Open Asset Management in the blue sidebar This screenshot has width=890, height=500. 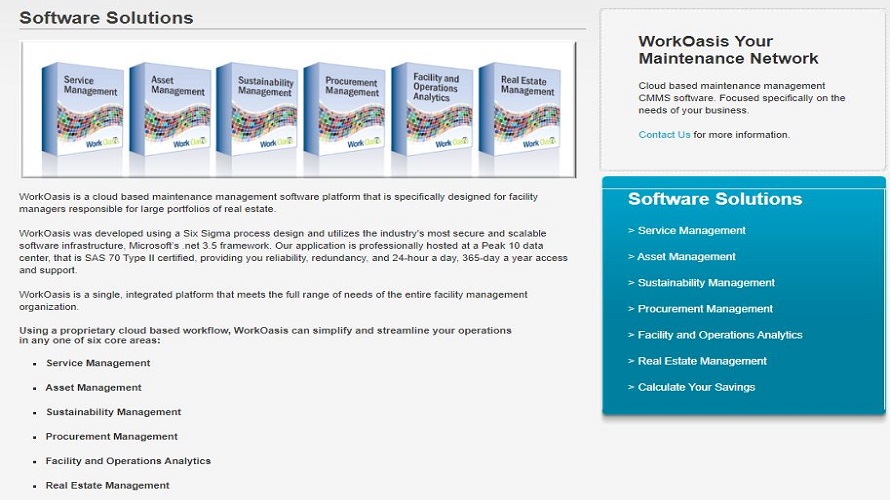point(686,257)
